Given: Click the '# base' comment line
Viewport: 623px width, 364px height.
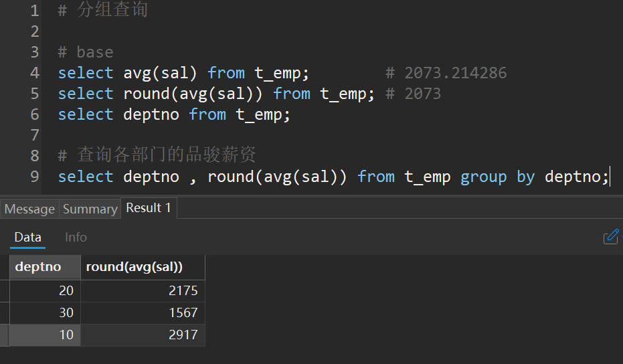Looking at the screenshot, I should point(86,52).
